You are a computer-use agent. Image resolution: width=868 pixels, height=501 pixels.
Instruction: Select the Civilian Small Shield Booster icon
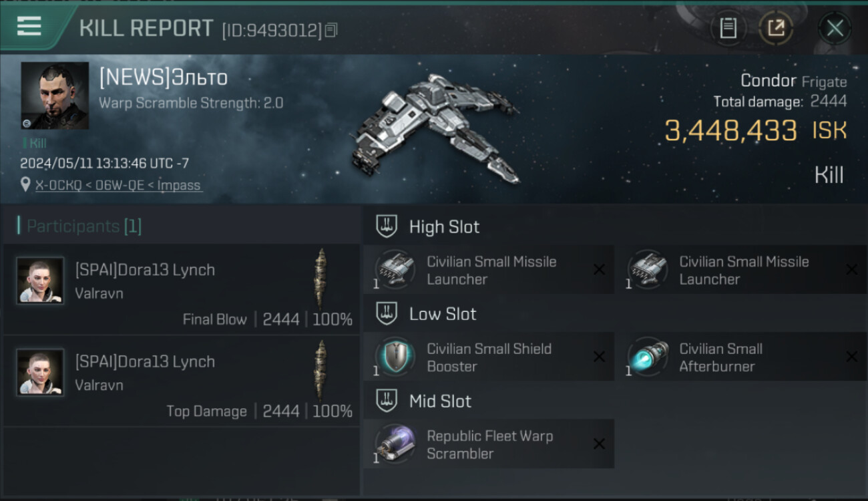pyautogui.click(x=395, y=357)
